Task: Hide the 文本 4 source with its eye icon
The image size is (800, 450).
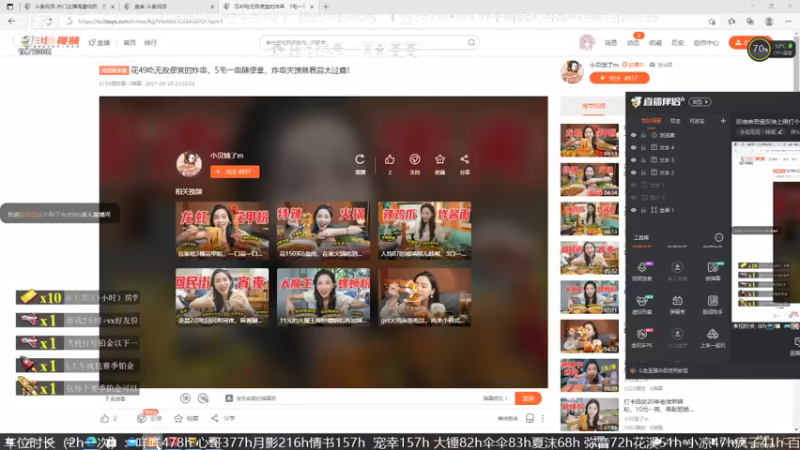Action: (634, 148)
